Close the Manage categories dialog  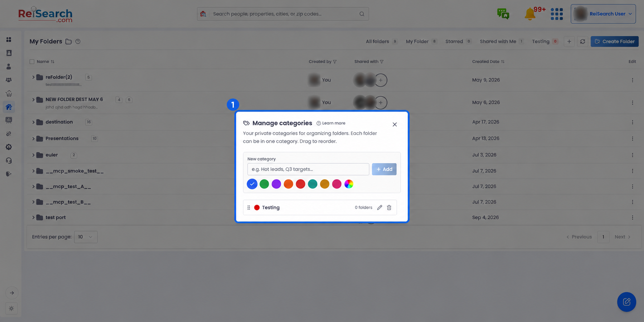(x=395, y=125)
